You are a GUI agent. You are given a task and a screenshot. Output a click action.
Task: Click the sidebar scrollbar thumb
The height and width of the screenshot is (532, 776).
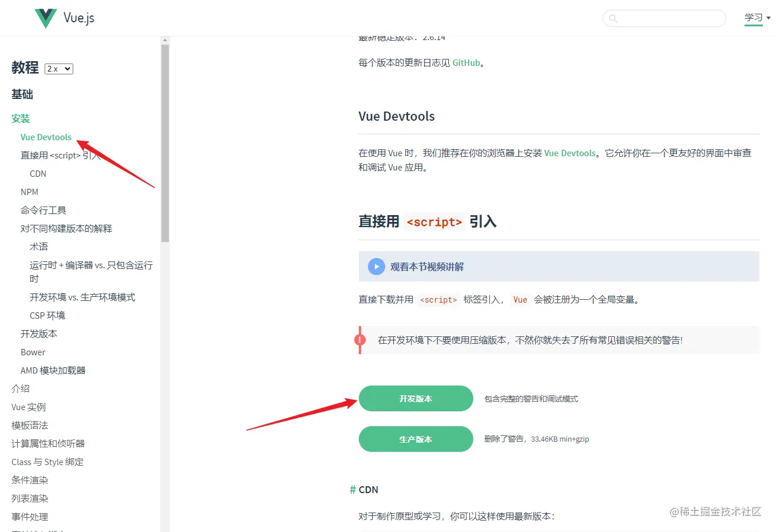[x=165, y=143]
